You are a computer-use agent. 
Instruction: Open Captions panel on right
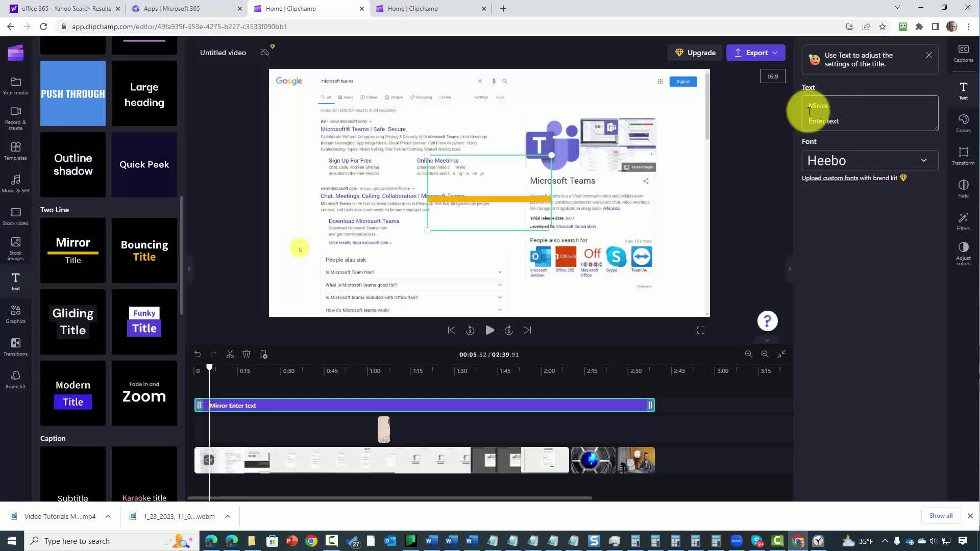tap(963, 53)
